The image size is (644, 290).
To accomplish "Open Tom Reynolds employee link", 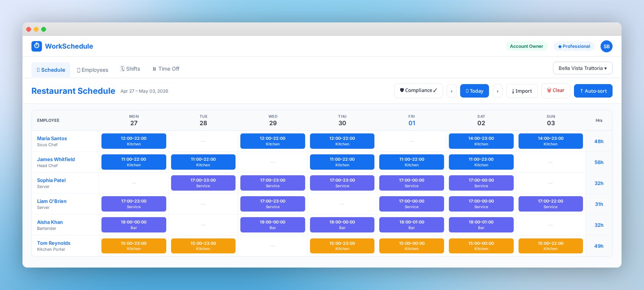I will pyautogui.click(x=54, y=243).
